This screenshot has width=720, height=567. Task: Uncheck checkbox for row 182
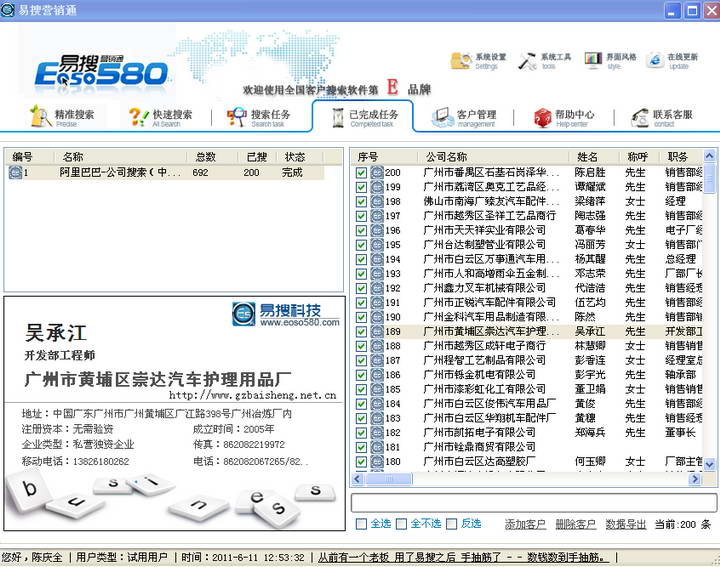pos(361,432)
